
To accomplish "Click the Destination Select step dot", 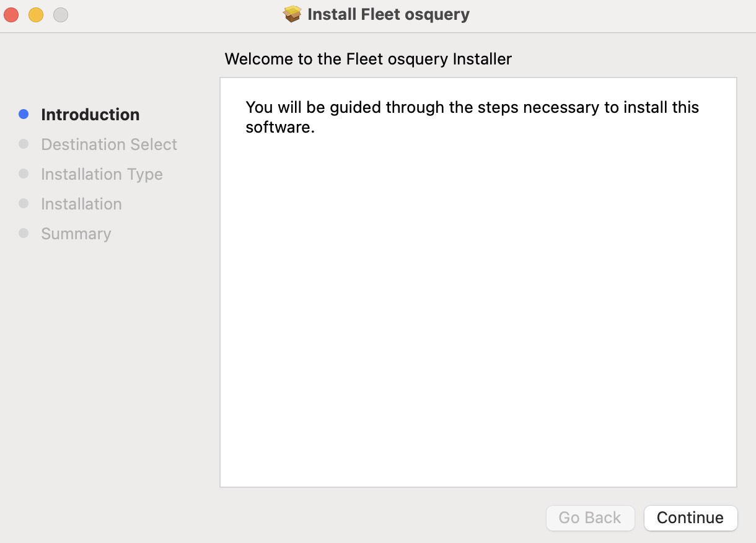I will [x=24, y=144].
